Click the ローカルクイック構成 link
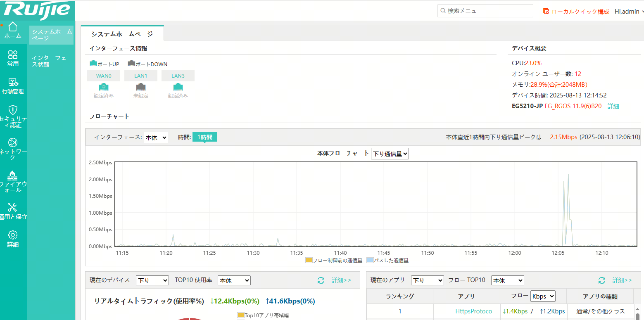 point(576,12)
